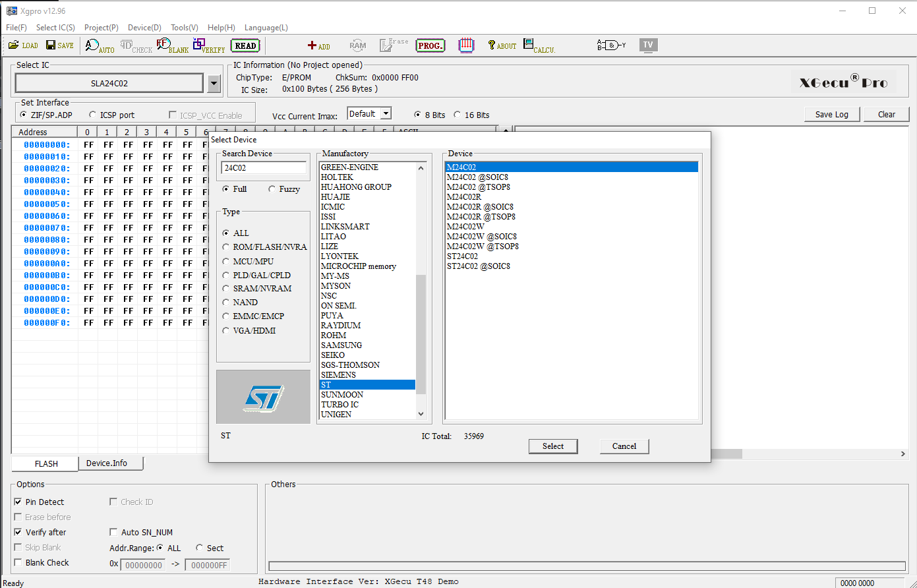917x588 pixels.
Task: Click the VERIFY toolbar icon
Action: [210, 45]
